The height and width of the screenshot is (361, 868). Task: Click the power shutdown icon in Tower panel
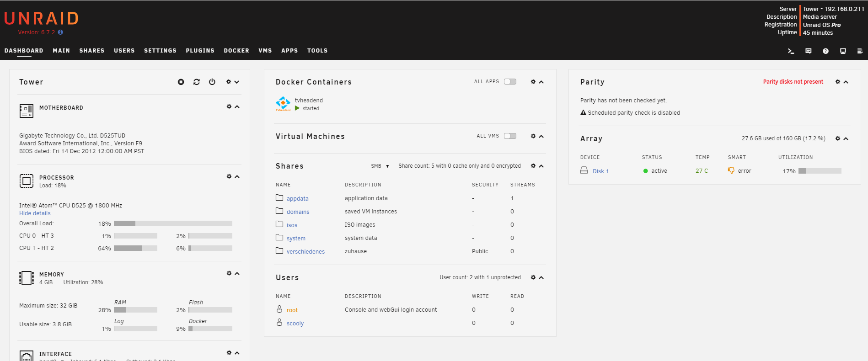[212, 82]
